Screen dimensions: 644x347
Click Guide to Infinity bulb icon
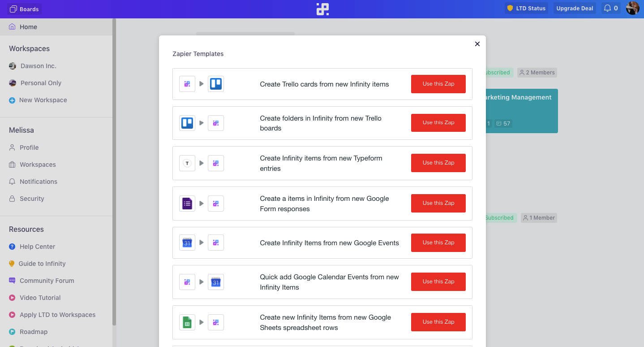12,264
